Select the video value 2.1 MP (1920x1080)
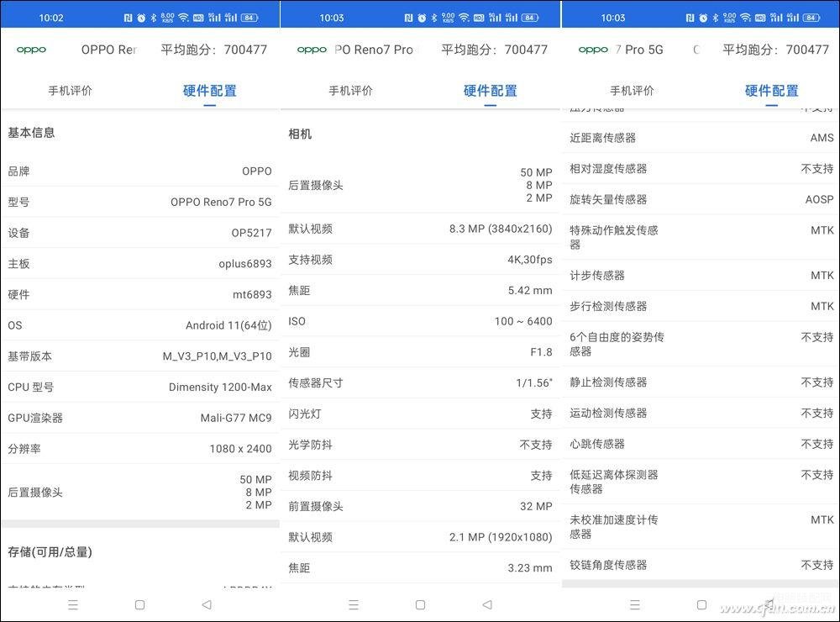This screenshot has height=622, width=840. coord(501,537)
